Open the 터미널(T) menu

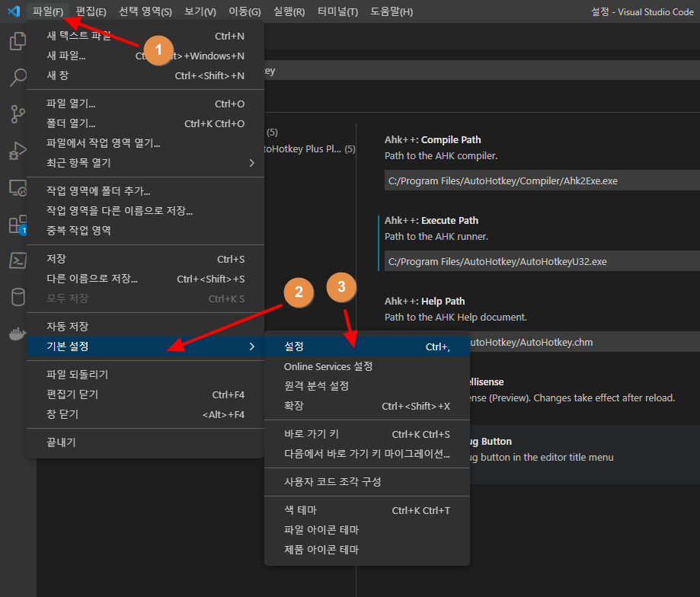coord(337,11)
